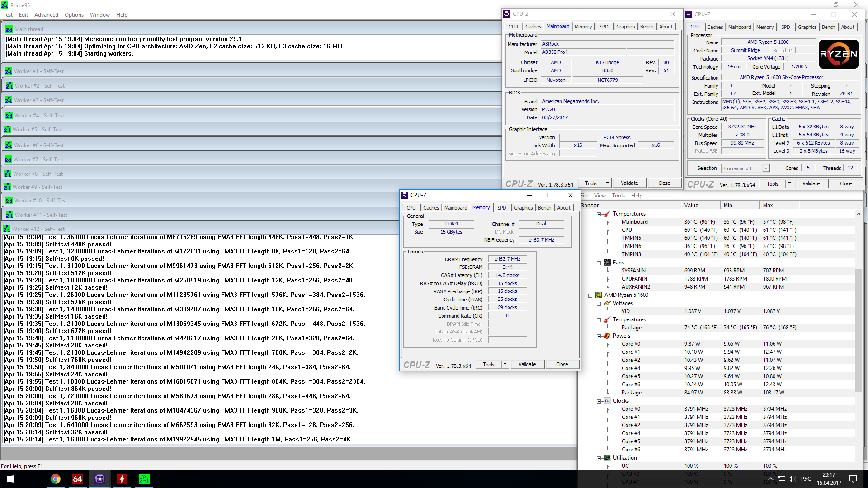
Task: Open Tools dropdown arrow in Memory CPU-Z window
Action: [505, 364]
